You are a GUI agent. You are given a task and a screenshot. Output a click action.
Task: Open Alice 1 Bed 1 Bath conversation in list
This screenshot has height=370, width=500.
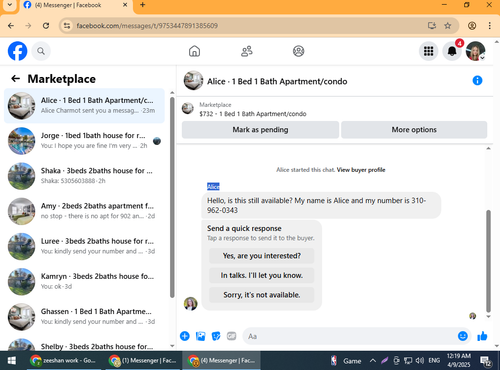pos(84,106)
